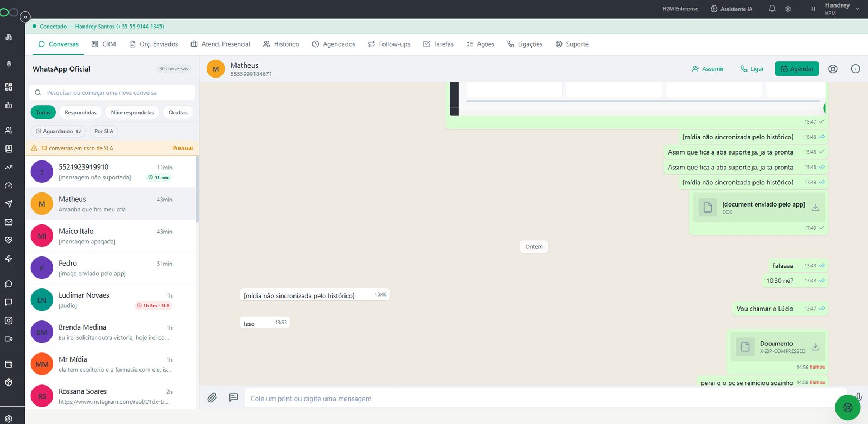Toggle the Aguardando 13 filter

pyautogui.click(x=58, y=131)
